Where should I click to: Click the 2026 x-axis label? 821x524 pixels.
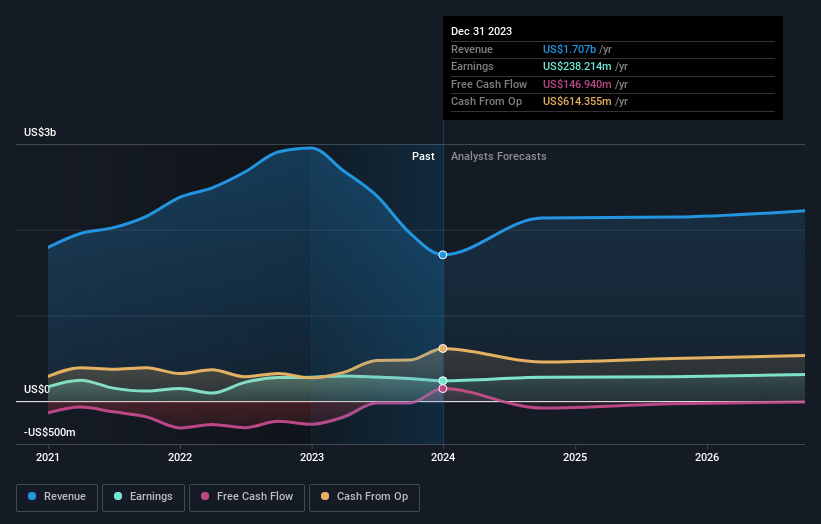pyautogui.click(x=707, y=457)
